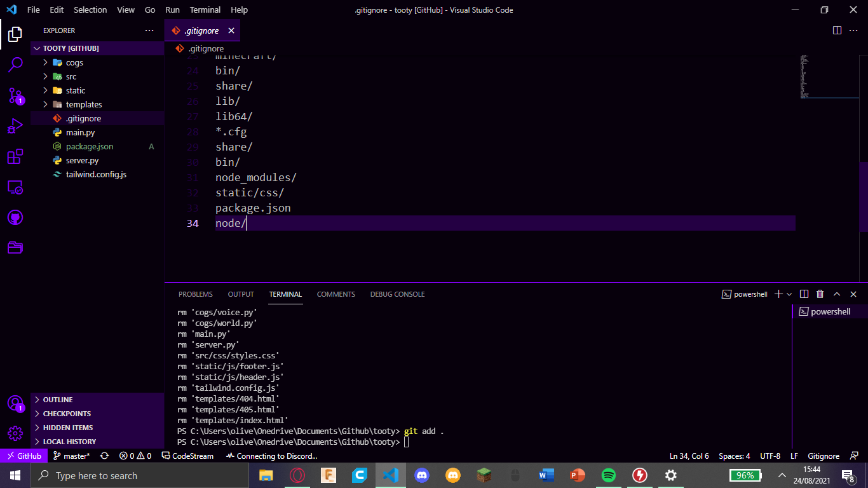Maximize the terminal panel with the chevron
The width and height of the screenshot is (868, 488).
[x=836, y=294]
